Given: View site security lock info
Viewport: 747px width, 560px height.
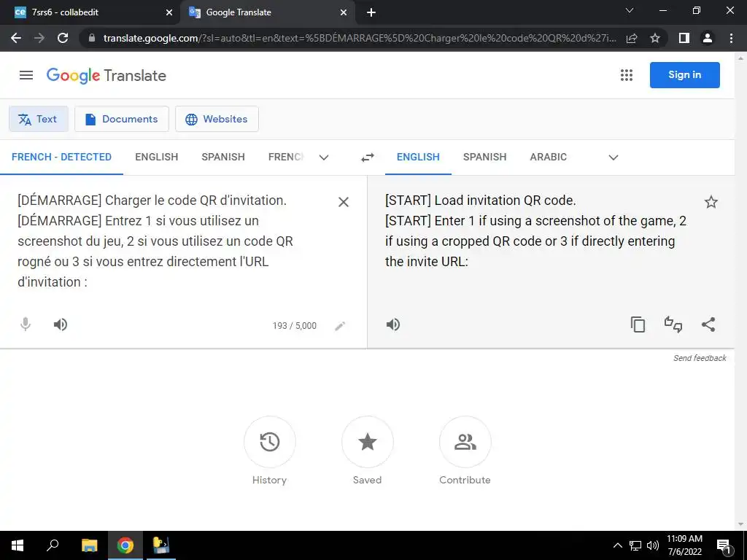Looking at the screenshot, I should tap(92, 38).
